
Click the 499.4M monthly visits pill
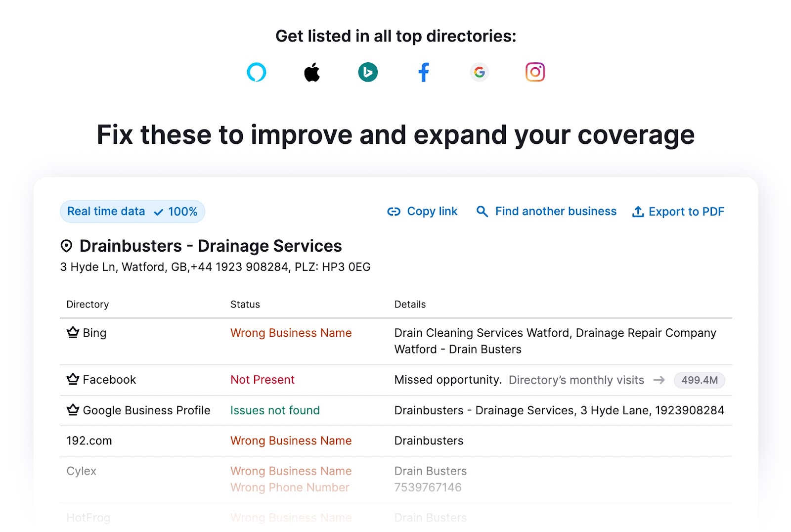coord(699,380)
